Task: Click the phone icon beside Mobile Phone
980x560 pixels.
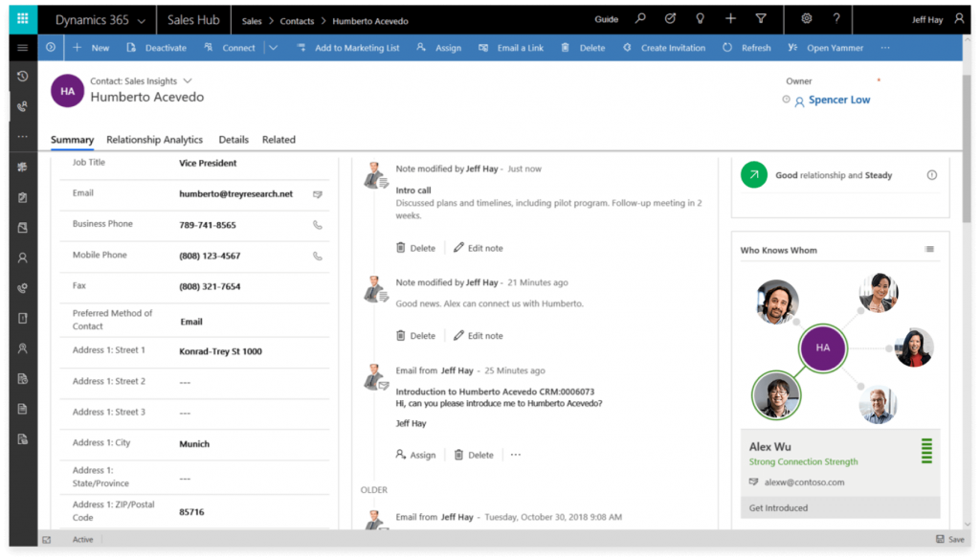Action: pos(318,256)
